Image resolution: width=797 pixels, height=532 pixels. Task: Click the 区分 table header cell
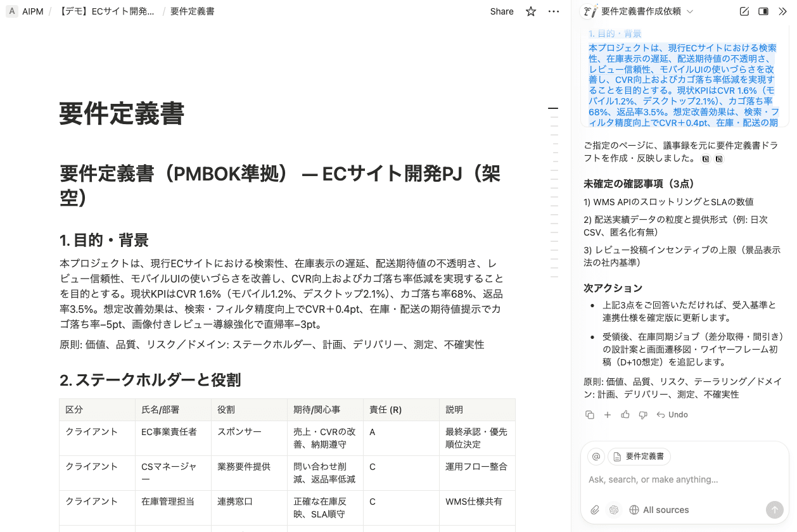(98, 410)
